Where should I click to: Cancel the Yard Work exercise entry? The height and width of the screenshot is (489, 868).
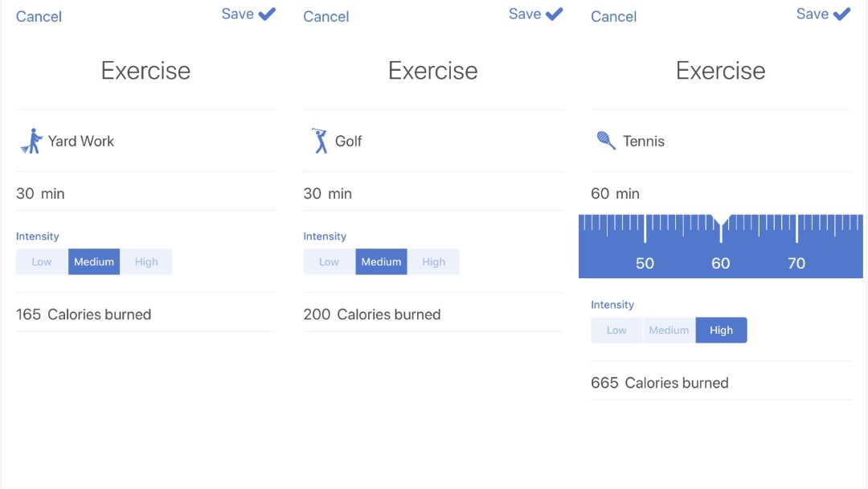point(39,16)
